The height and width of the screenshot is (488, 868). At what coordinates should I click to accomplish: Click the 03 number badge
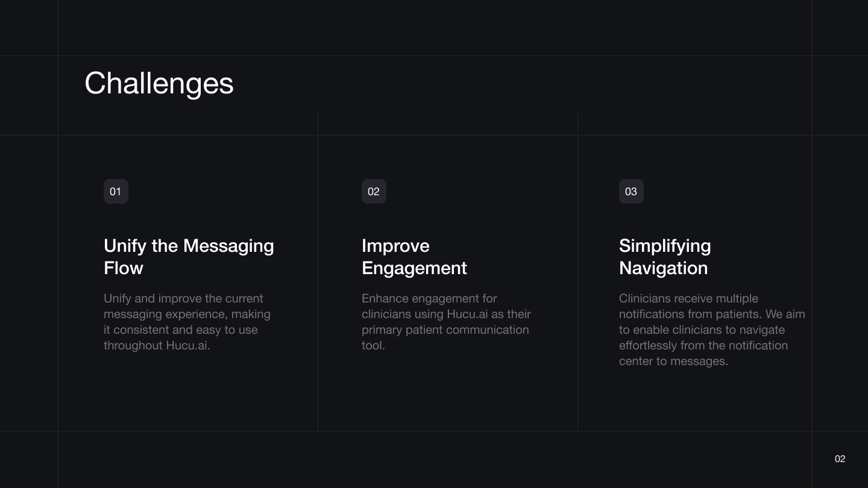[631, 192]
